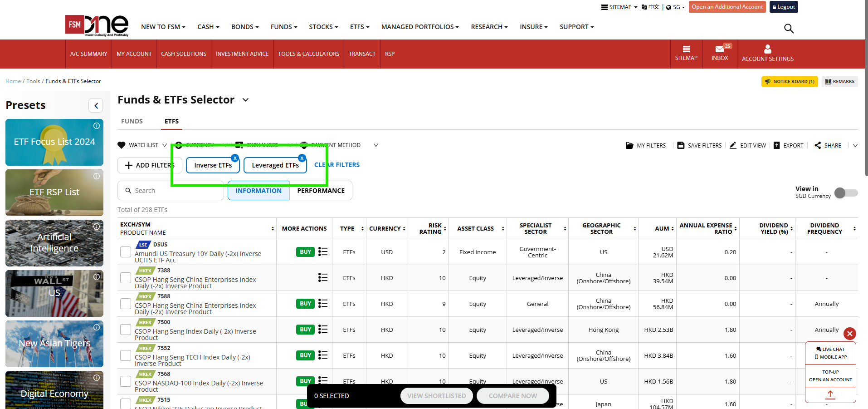Open the ETFS top navigation menu
This screenshot has height=409, width=868.
click(359, 27)
